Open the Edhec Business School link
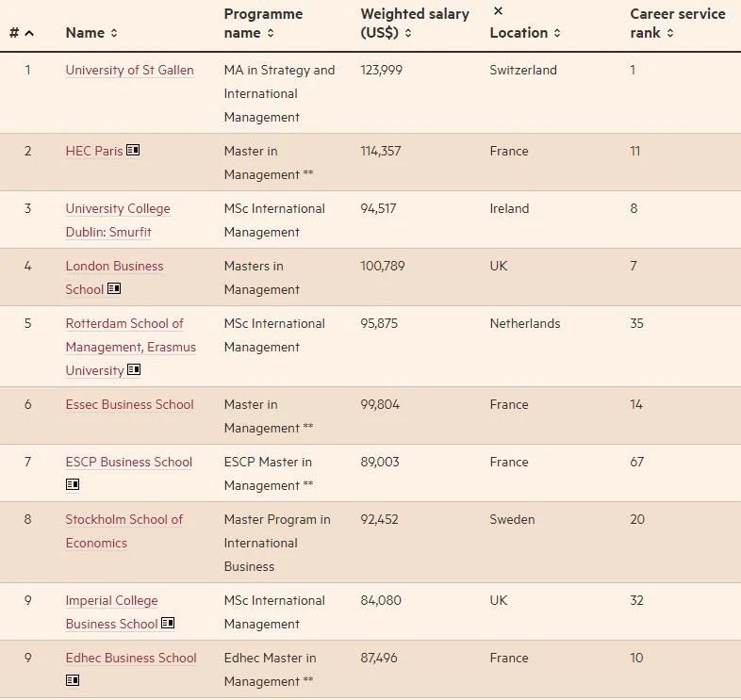The width and height of the screenshot is (741, 700). [131, 658]
